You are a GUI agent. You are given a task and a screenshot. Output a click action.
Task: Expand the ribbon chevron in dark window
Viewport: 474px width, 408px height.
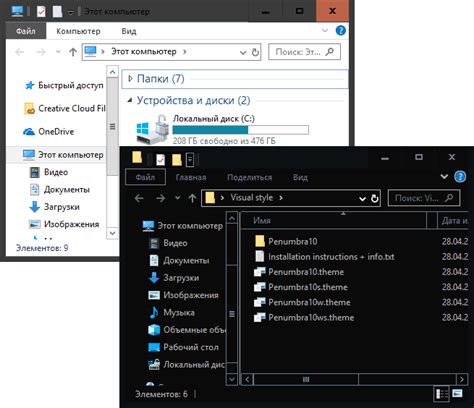pos(444,176)
